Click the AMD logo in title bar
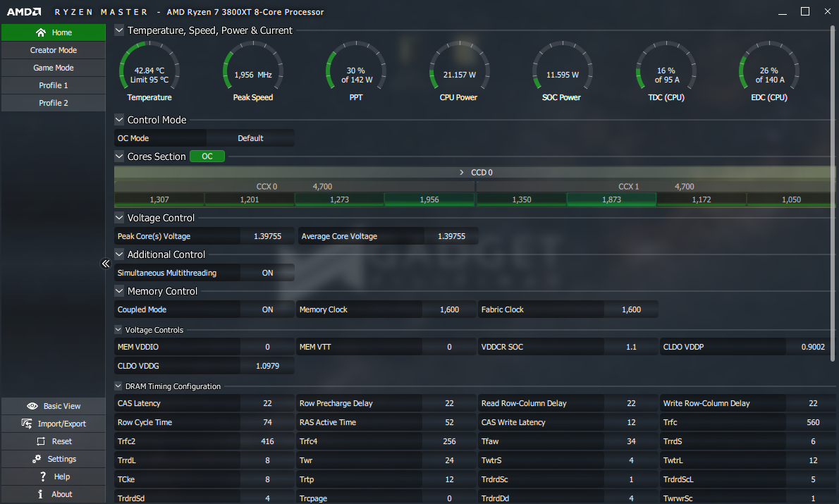839x504 pixels. [x=24, y=12]
